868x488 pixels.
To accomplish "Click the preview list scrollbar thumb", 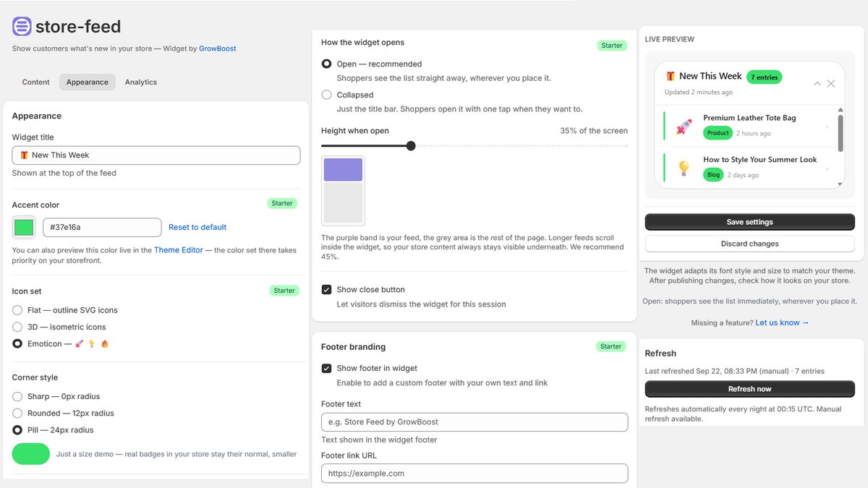I will click(x=841, y=133).
